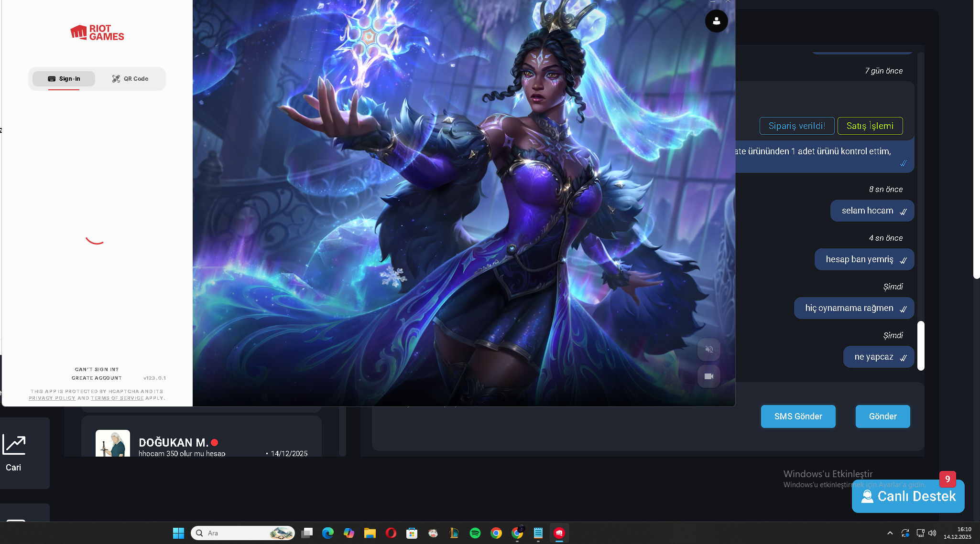Image resolution: width=980 pixels, height=544 pixels.
Task: Toggle the video background camera button
Action: point(709,376)
